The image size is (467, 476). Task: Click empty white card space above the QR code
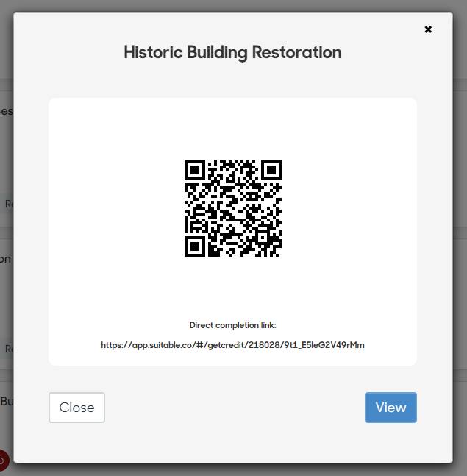232,125
